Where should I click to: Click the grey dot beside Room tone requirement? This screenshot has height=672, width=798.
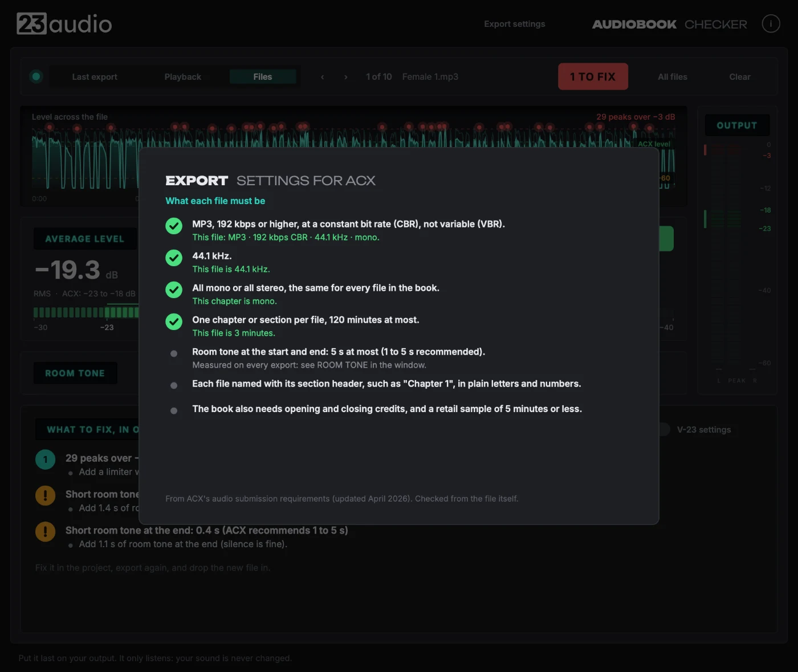point(174,353)
